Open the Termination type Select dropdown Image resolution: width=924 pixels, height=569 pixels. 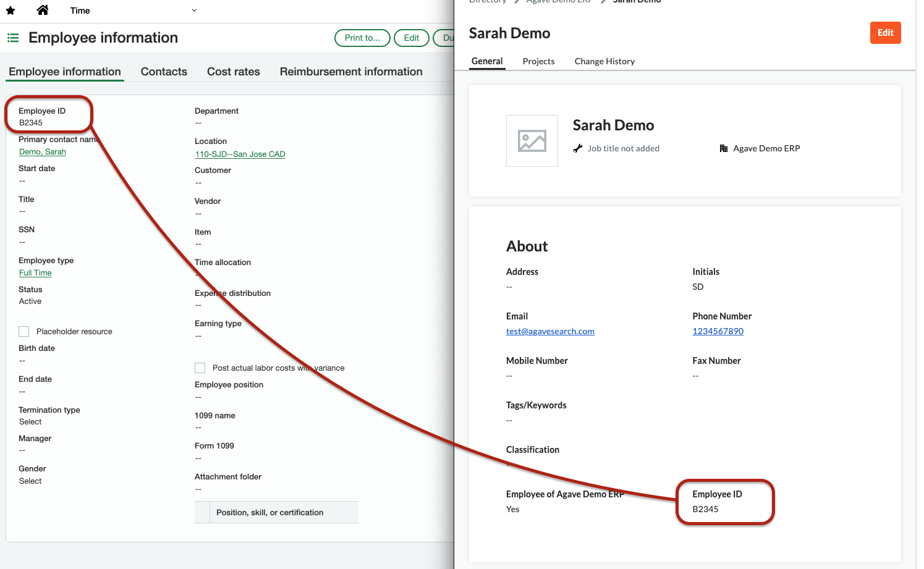click(x=30, y=422)
